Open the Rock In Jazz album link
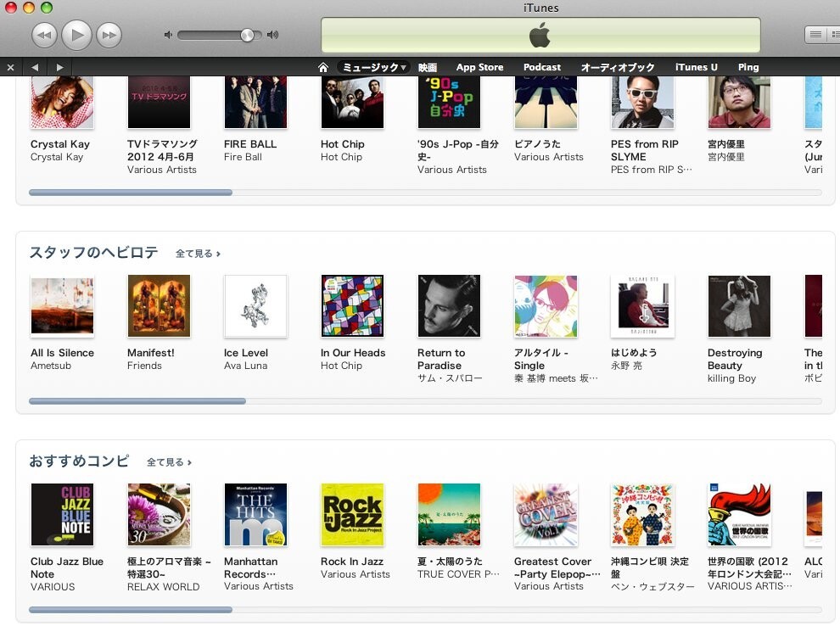This screenshot has height=626, width=840. (x=351, y=562)
